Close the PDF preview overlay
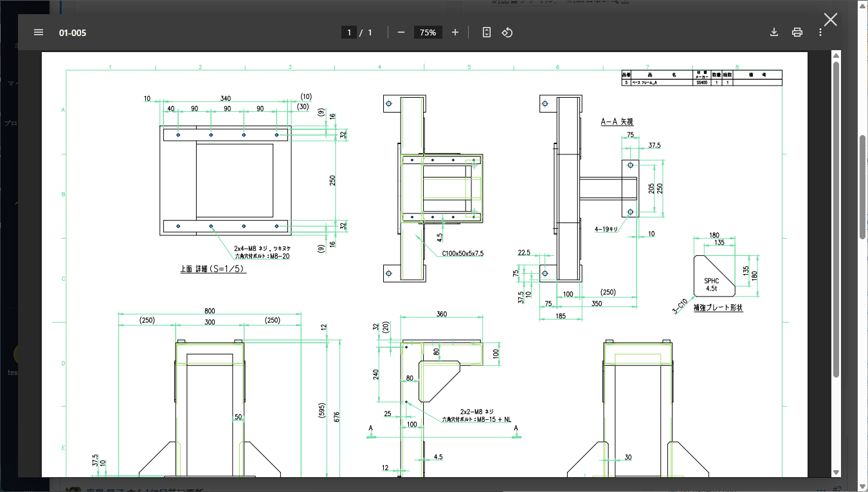Screen dimensions: 868x492 831,19
